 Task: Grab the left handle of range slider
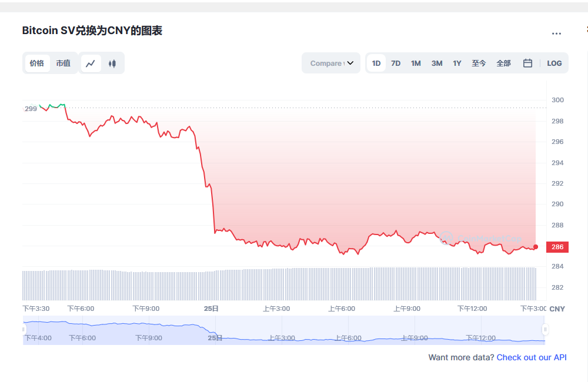tap(24, 329)
